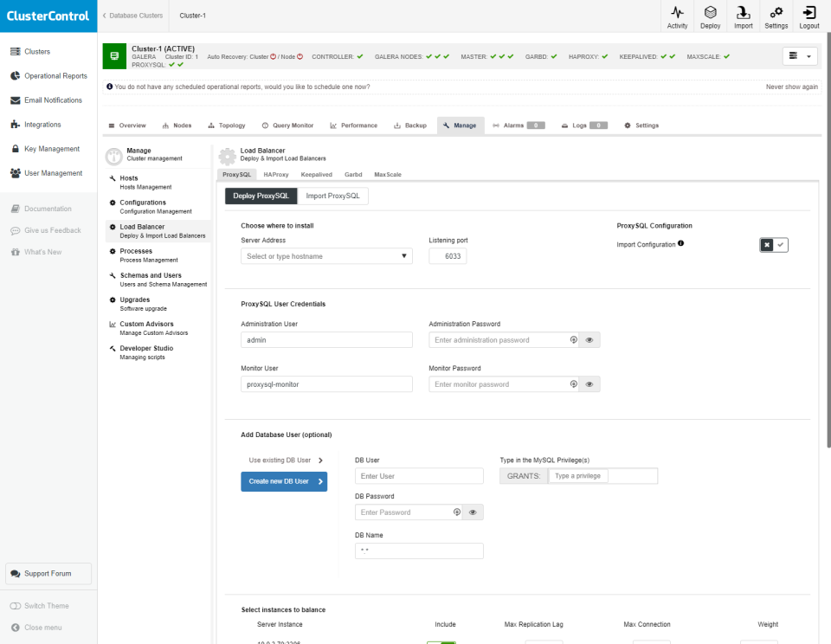Switch to the Overview tab
Screen dimensions: 831x644
(x=127, y=126)
